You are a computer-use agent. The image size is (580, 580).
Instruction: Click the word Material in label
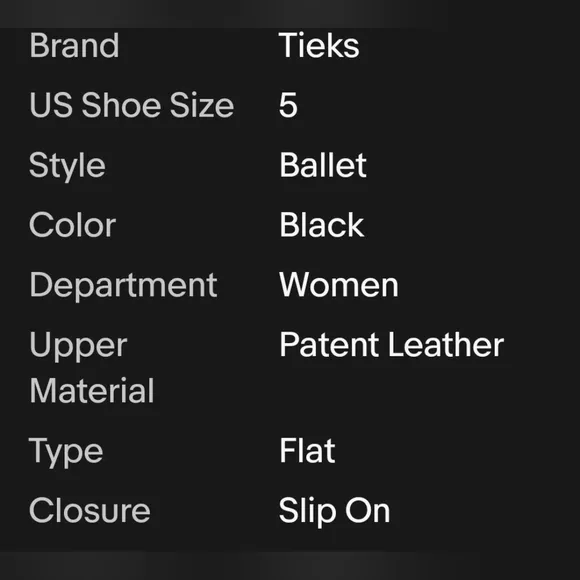pyautogui.click(x=92, y=391)
